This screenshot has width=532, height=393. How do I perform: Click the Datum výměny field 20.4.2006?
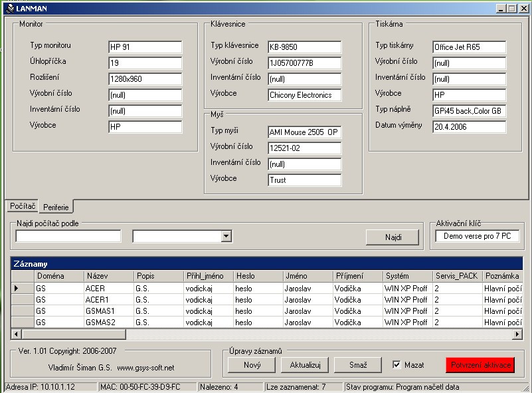(x=469, y=127)
